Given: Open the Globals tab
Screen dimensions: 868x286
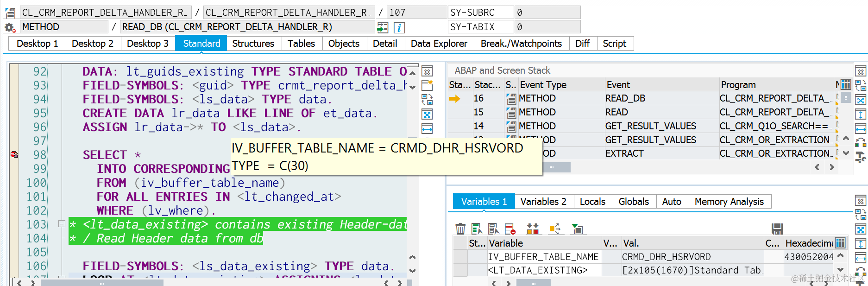Looking at the screenshot, I should pyautogui.click(x=634, y=202).
